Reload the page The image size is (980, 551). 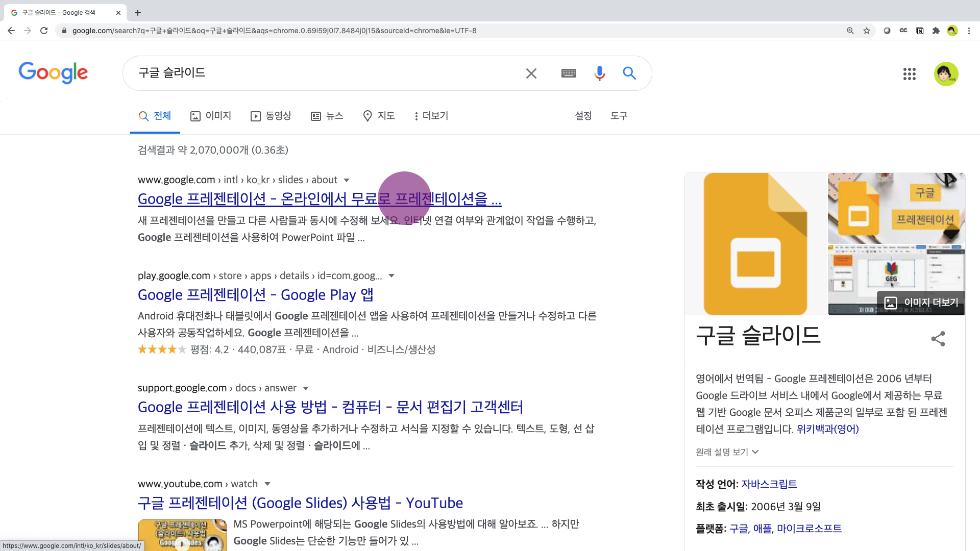(x=44, y=31)
